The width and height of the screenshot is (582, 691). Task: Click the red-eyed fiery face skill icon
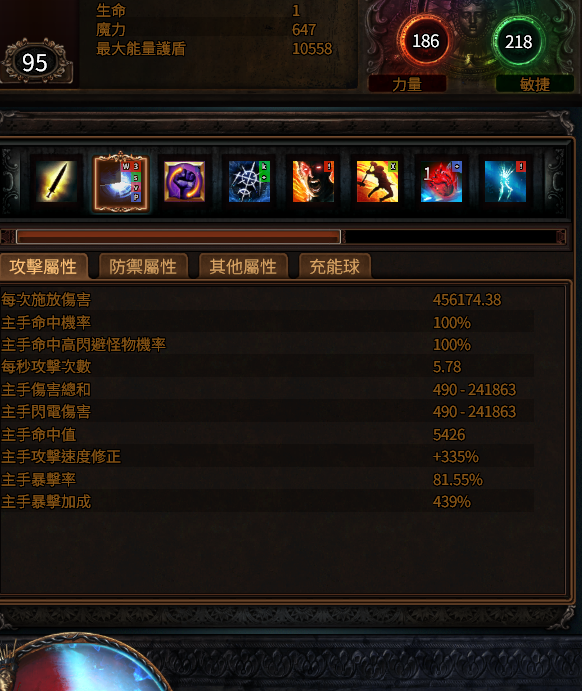point(313,182)
